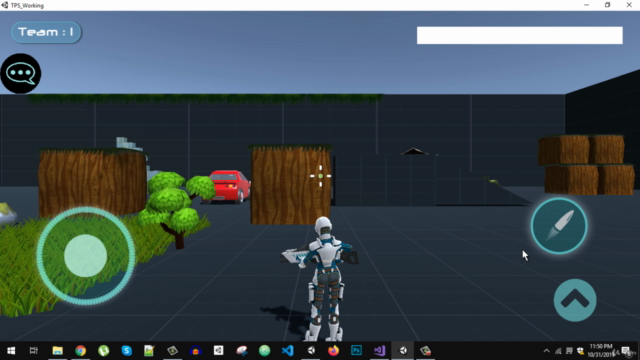Show hidden system tray icons
Viewport: 640px width, 360px height.
coord(547,351)
